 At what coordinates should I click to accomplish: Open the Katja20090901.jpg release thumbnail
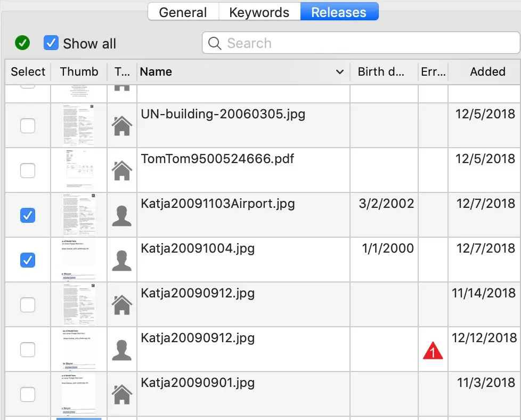[x=79, y=394]
